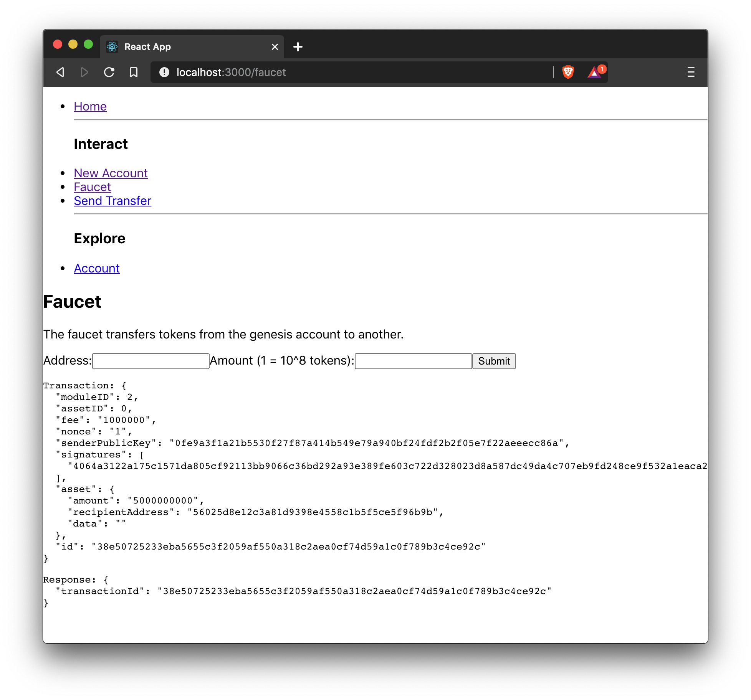The width and height of the screenshot is (751, 700).
Task: Open the site info icon beside localhost
Action: pyautogui.click(x=164, y=72)
